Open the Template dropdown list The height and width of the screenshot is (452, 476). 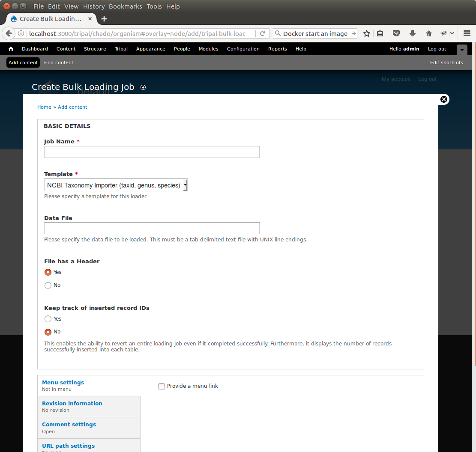pos(116,185)
